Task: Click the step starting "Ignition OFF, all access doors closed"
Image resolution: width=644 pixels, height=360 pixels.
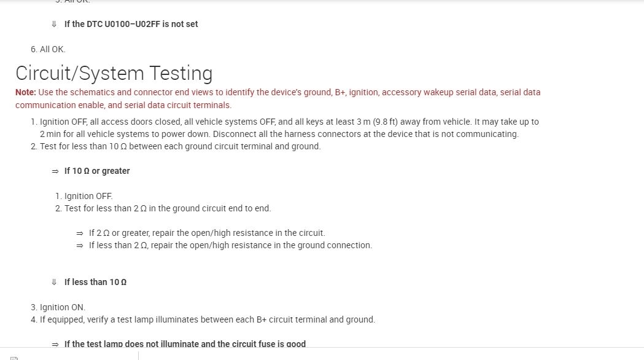Action: [289, 122]
